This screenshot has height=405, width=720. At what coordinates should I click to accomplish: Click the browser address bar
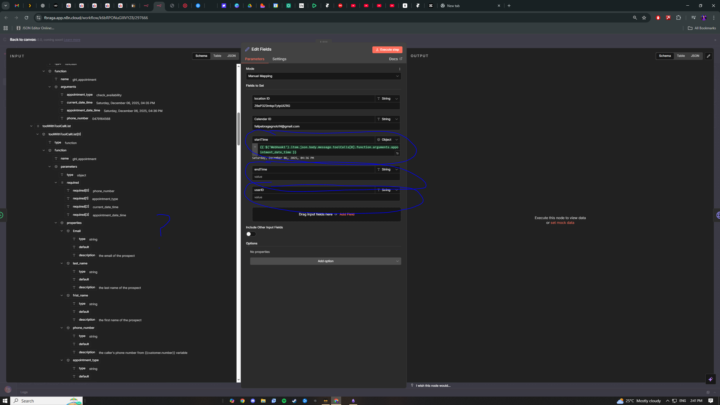(x=331, y=17)
